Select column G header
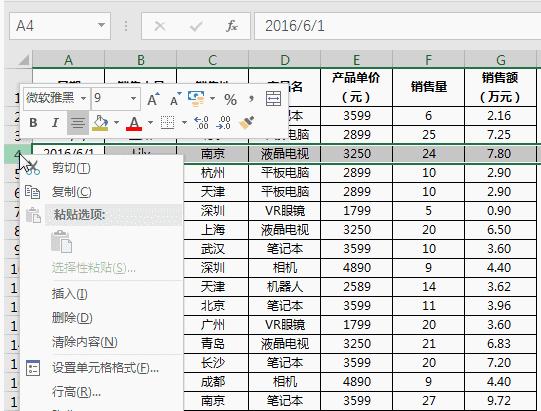 (x=501, y=60)
